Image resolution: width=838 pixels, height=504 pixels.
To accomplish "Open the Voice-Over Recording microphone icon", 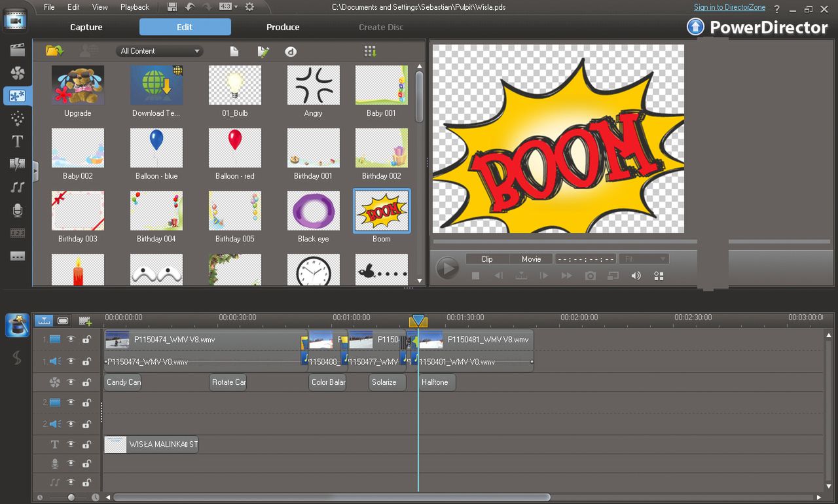I will pyautogui.click(x=17, y=210).
